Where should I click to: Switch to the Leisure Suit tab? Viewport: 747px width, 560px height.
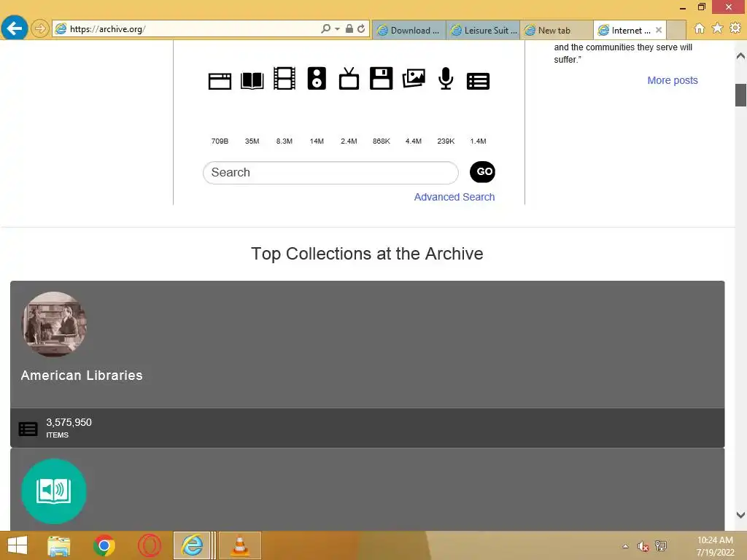483,30
